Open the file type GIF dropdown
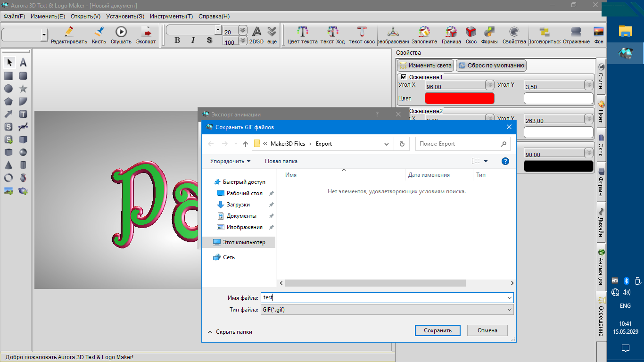The image size is (644, 362). tap(387, 310)
